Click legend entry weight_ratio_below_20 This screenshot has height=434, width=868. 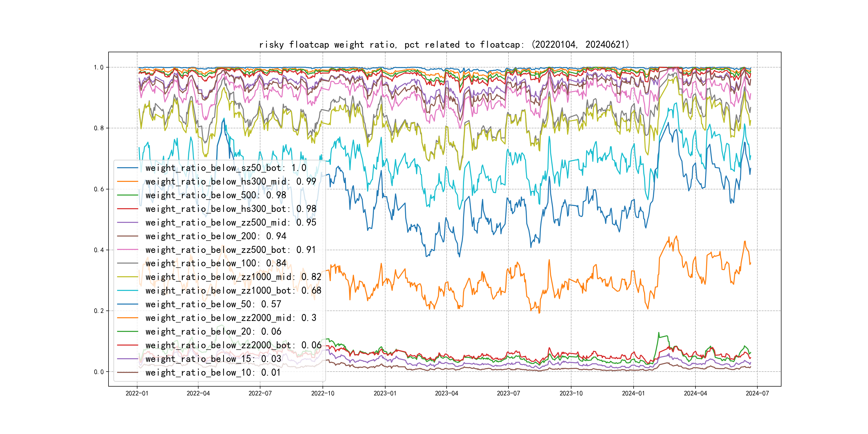point(213,332)
